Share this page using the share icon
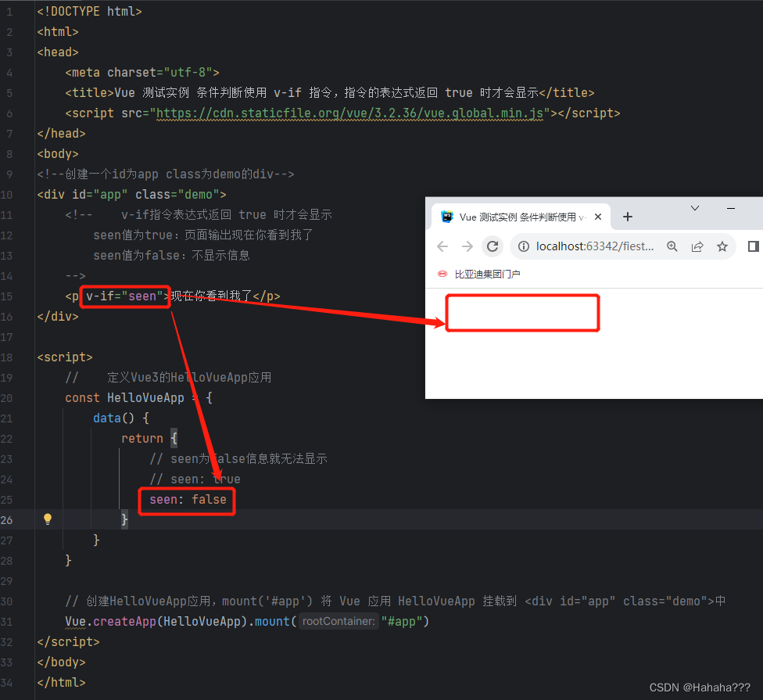Screen dimensions: 763x700 [x=697, y=246]
